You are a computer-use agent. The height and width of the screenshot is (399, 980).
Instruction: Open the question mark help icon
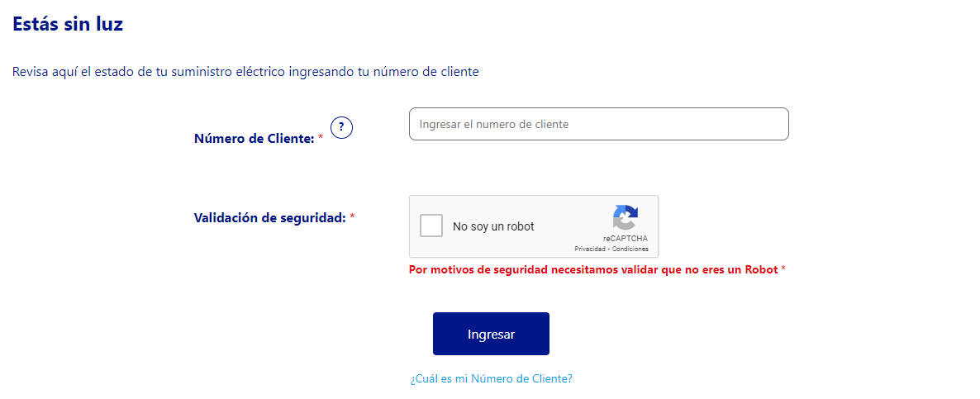click(341, 127)
